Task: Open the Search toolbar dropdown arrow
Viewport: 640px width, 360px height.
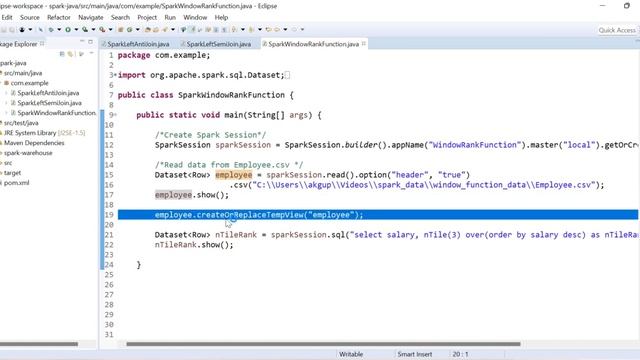Action: point(173,29)
